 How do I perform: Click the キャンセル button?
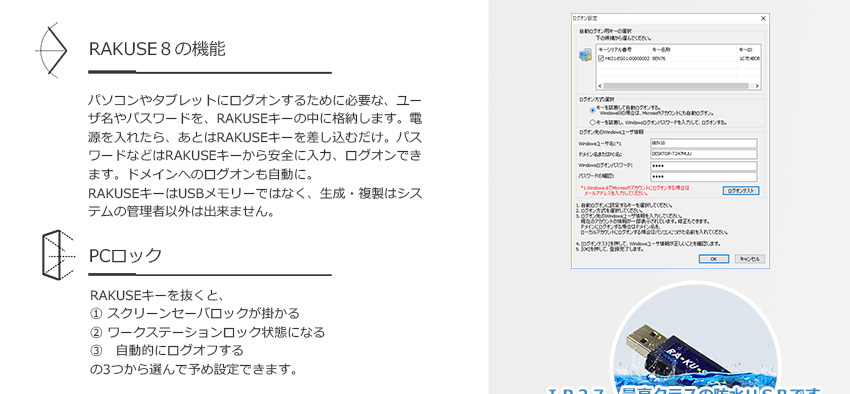point(750,259)
